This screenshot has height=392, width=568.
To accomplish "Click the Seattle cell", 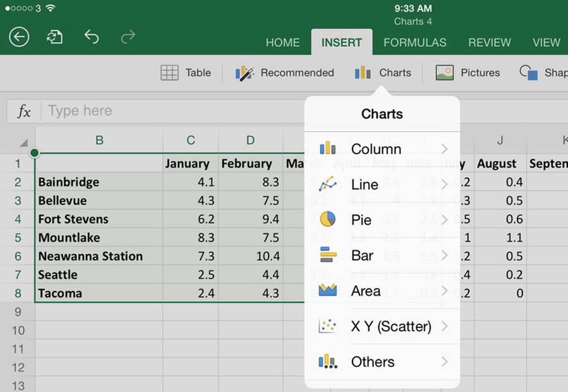I will (99, 275).
